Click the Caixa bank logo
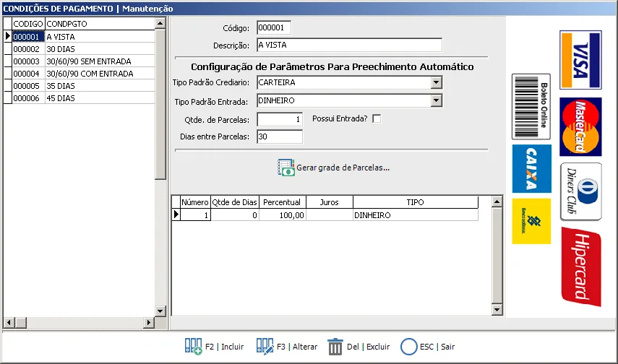 (532, 168)
